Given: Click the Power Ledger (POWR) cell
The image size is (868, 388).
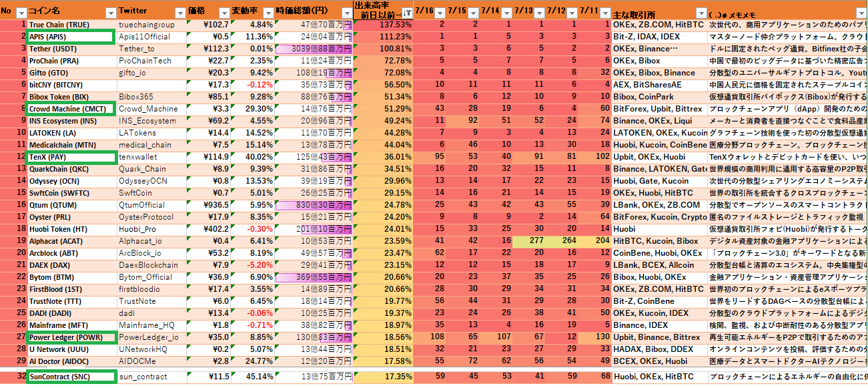Looking at the screenshot, I should (70, 337).
